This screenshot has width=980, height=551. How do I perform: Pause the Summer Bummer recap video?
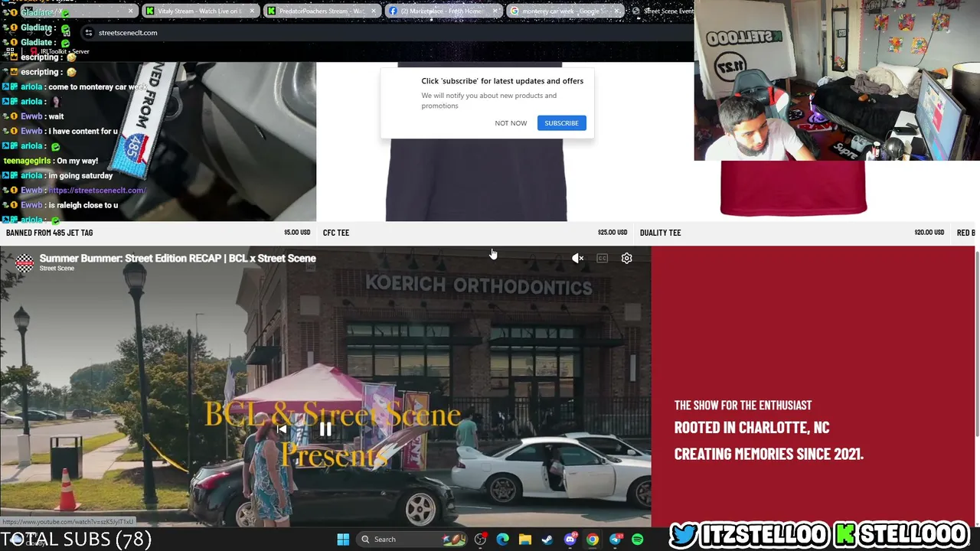pos(325,429)
